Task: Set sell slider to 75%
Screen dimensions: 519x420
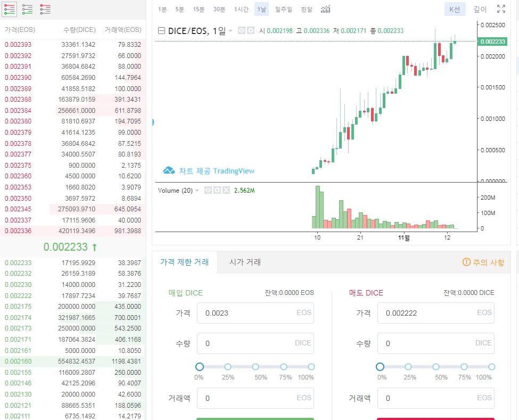Action: tap(464, 367)
